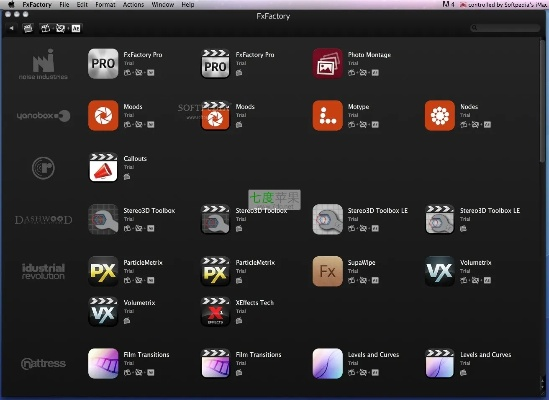This screenshot has height=400, width=549.
Task: Filter by single clapperboard host button
Action: click(28, 28)
